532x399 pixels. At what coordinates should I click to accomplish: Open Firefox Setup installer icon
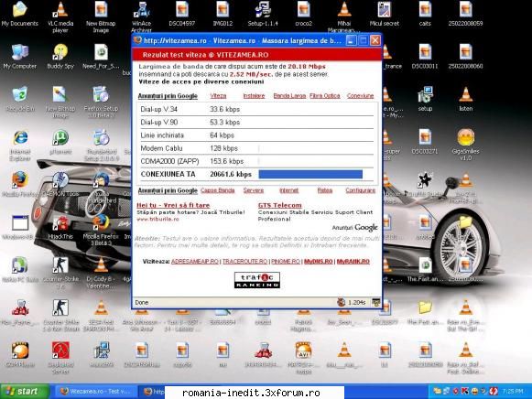(x=101, y=102)
